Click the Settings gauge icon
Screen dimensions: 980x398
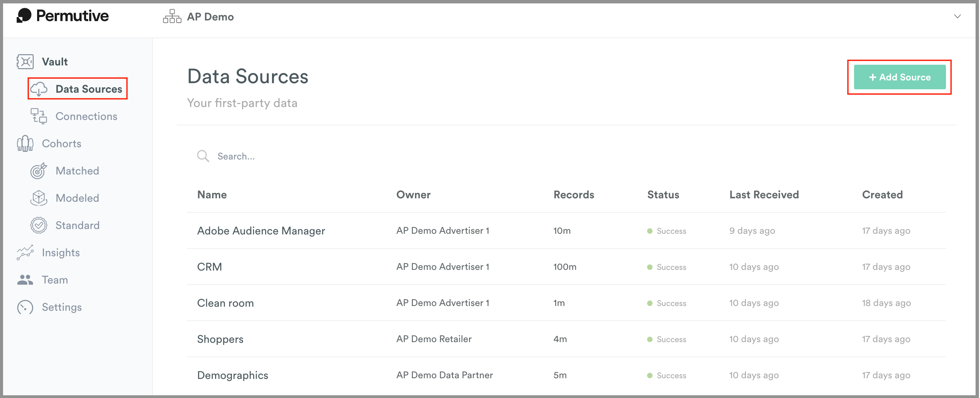coord(25,307)
